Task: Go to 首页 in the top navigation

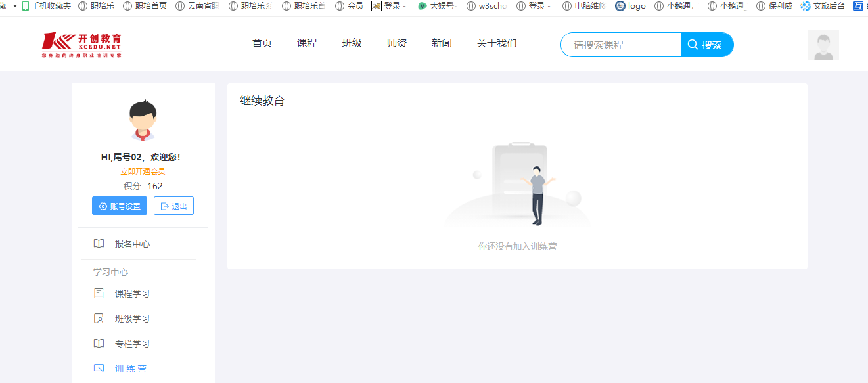Action: 262,43
